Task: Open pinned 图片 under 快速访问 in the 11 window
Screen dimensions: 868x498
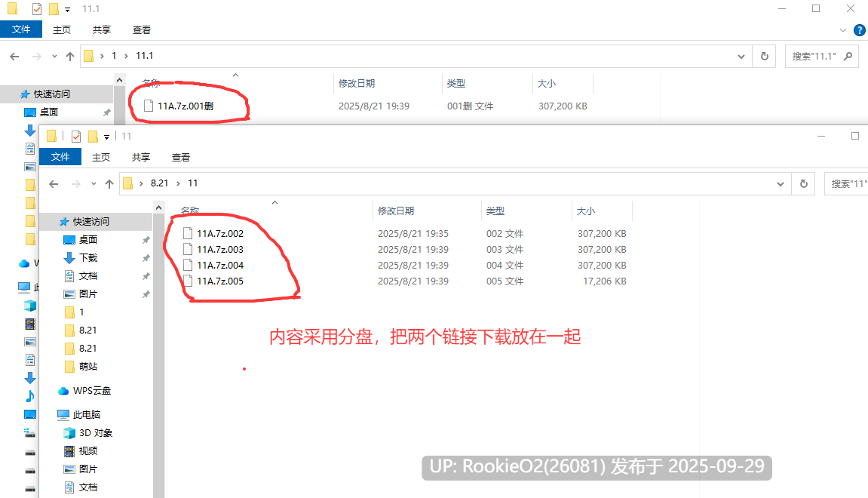Action: click(x=88, y=294)
